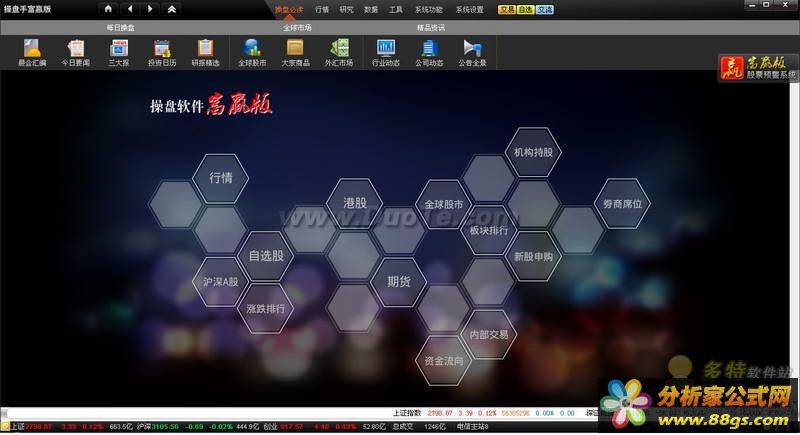
Task: Minimize the application window
Action: (x=752, y=5)
